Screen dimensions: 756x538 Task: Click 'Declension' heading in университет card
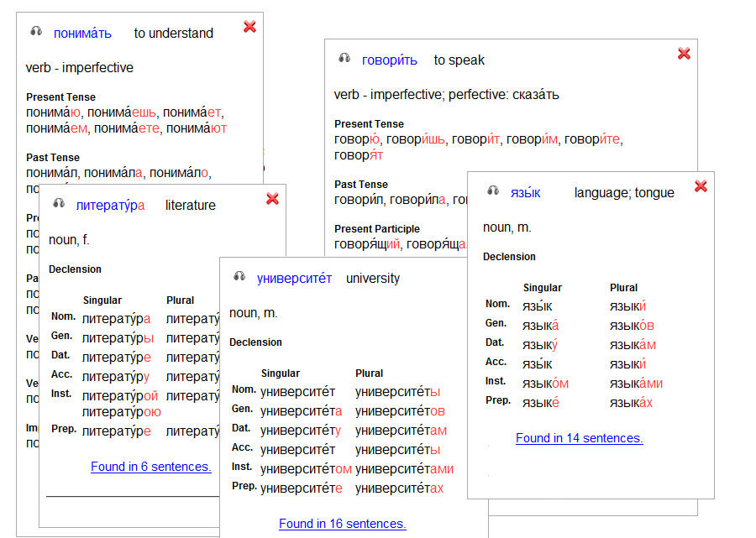(x=255, y=342)
